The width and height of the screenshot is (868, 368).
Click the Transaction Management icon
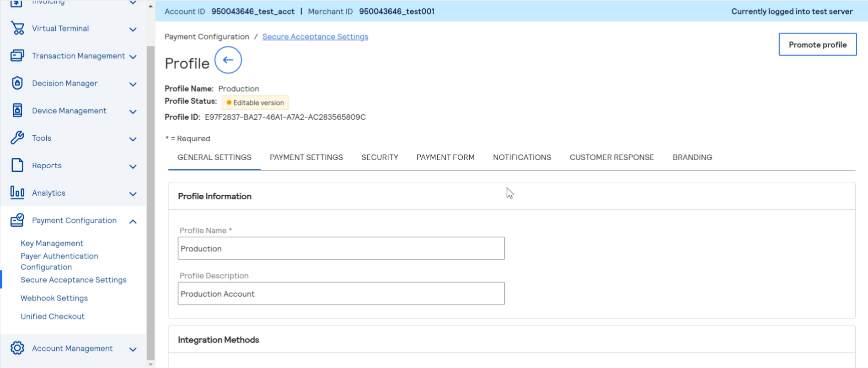(x=17, y=56)
